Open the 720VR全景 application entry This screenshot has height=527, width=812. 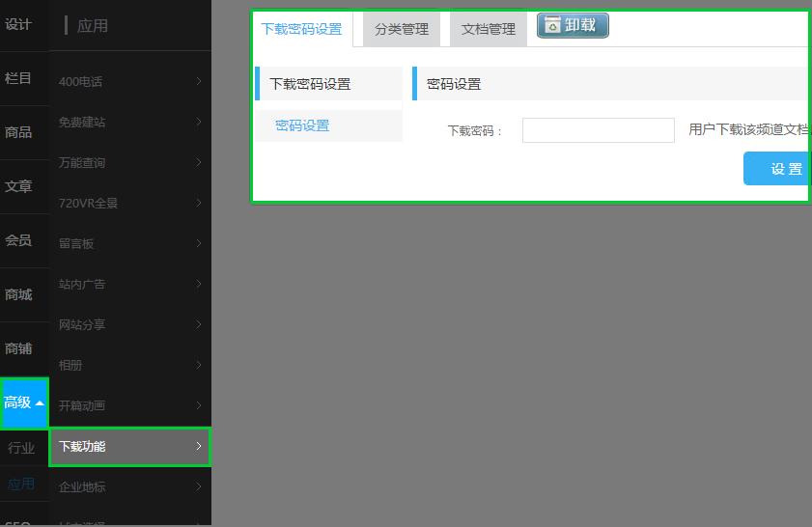pos(89,204)
